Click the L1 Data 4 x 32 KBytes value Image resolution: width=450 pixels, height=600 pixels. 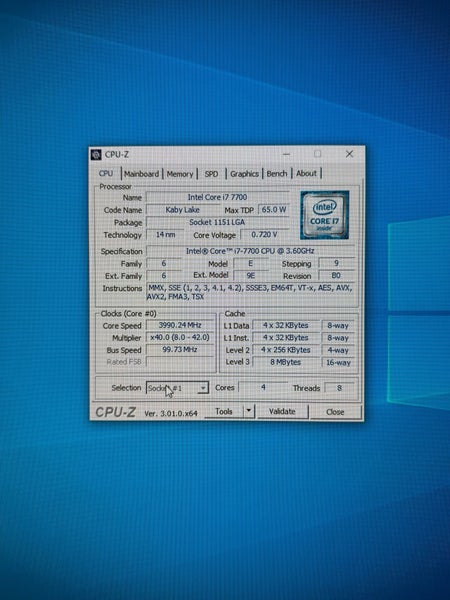point(285,326)
